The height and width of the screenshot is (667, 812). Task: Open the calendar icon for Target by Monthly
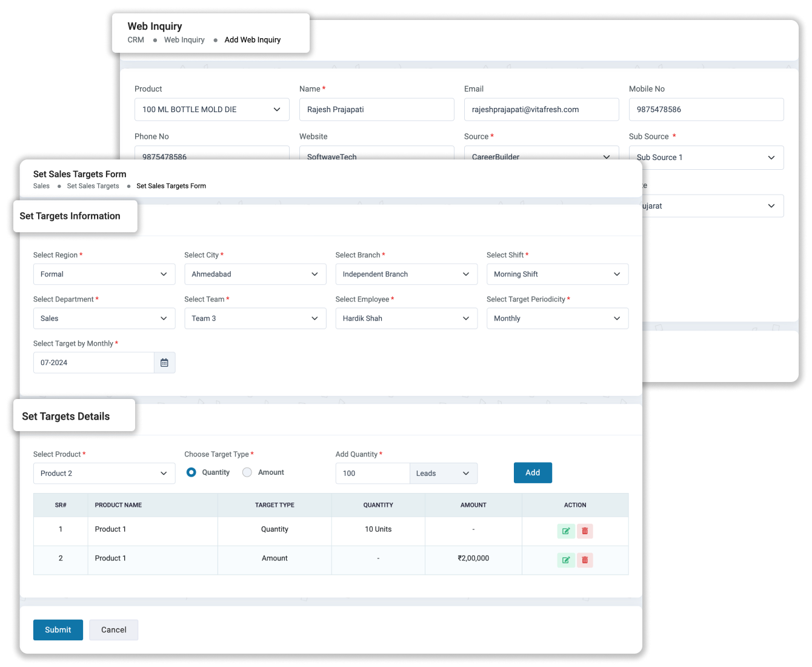[164, 362]
